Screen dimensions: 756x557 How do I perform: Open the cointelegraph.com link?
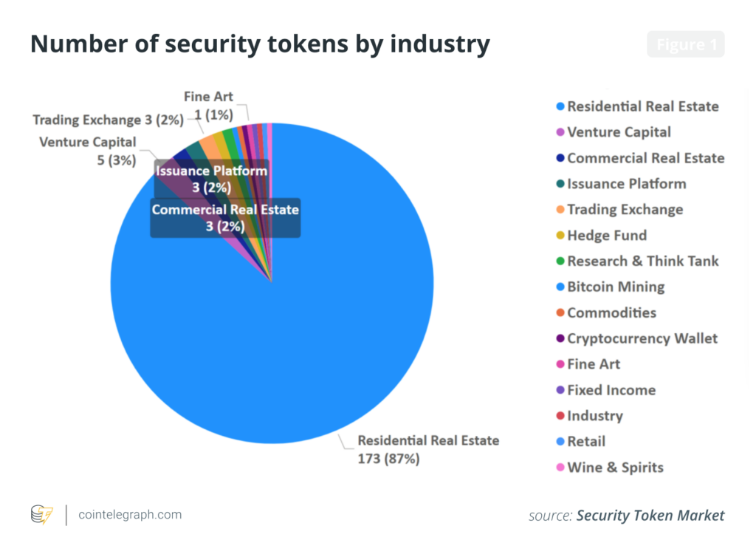coord(130,515)
